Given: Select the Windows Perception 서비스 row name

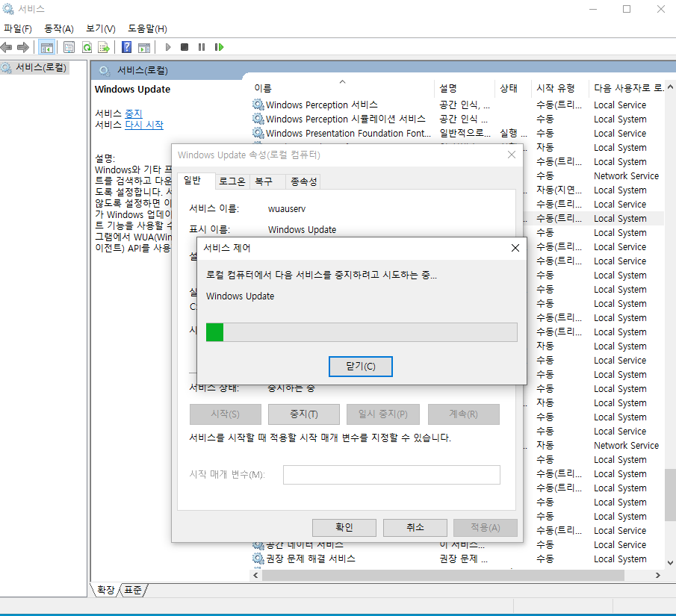Looking at the screenshot, I should 322,105.
